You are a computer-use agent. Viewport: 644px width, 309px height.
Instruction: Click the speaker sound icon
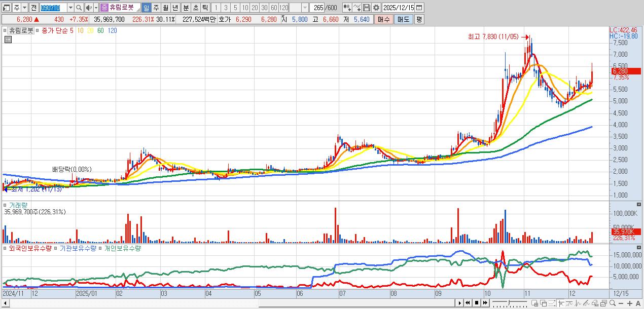point(89,8)
